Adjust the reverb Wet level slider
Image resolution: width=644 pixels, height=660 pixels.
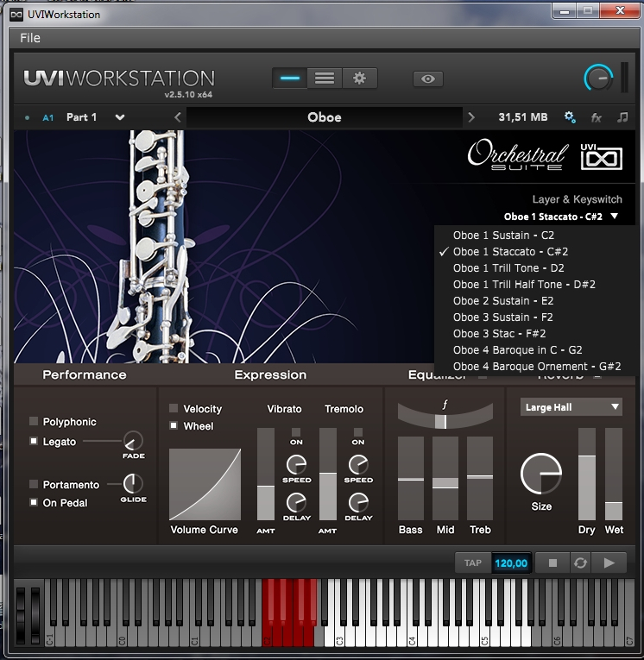pyautogui.click(x=614, y=474)
